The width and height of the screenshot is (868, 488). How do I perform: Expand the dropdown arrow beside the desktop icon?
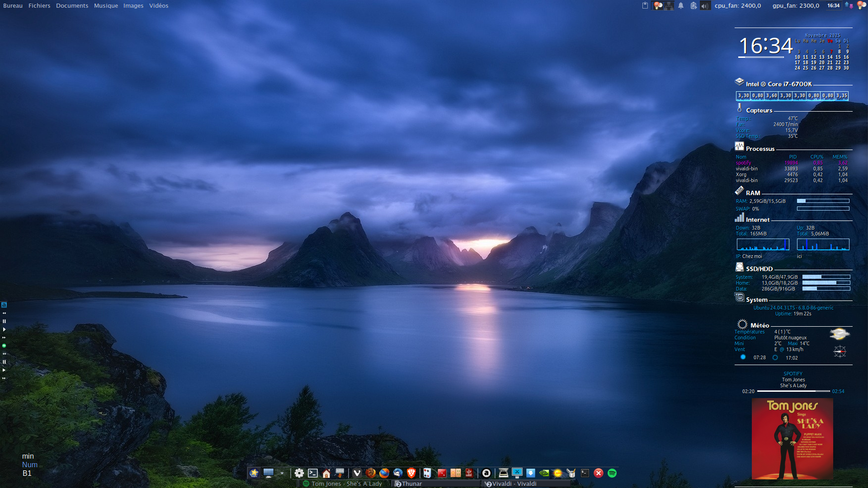click(282, 473)
